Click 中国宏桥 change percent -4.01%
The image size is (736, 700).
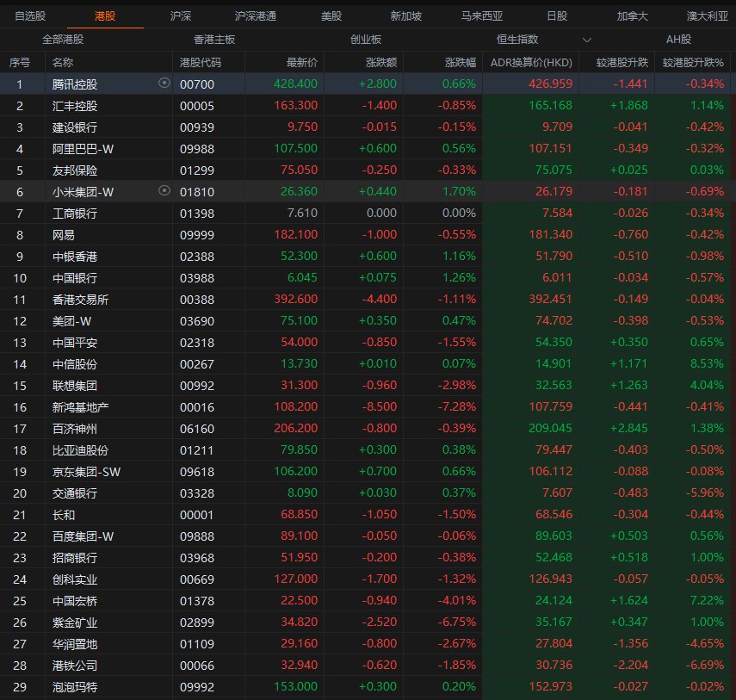click(x=457, y=600)
